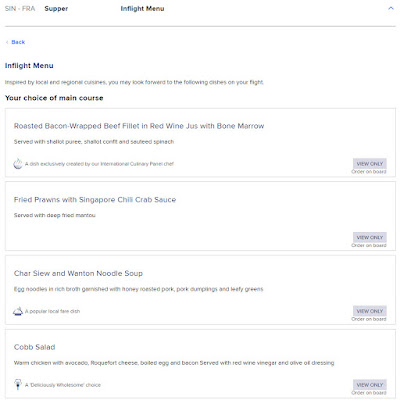Click the Supper meal label in header
The width and height of the screenshot is (400, 400).
pos(56,9)
